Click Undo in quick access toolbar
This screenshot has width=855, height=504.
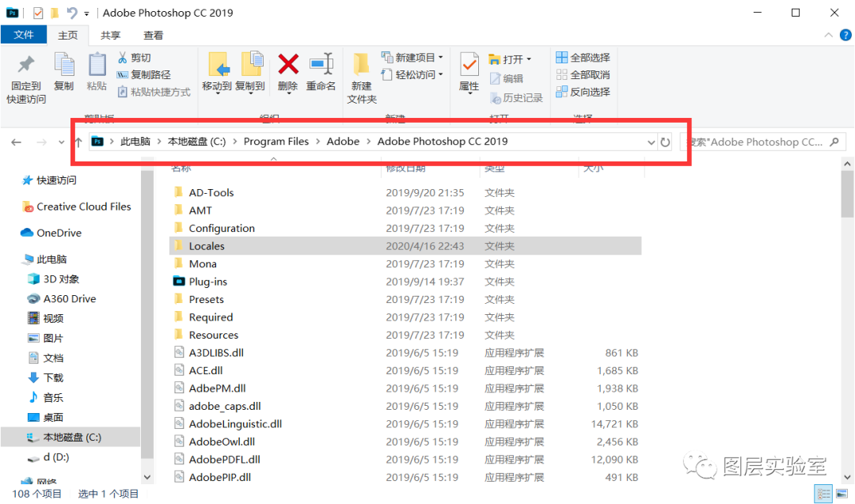click(x=72, y=12)
